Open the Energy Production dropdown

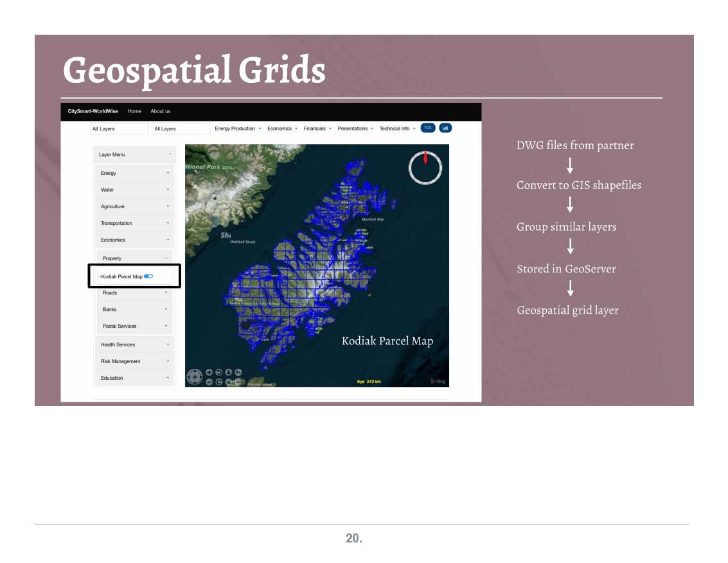tap(238, 129)
